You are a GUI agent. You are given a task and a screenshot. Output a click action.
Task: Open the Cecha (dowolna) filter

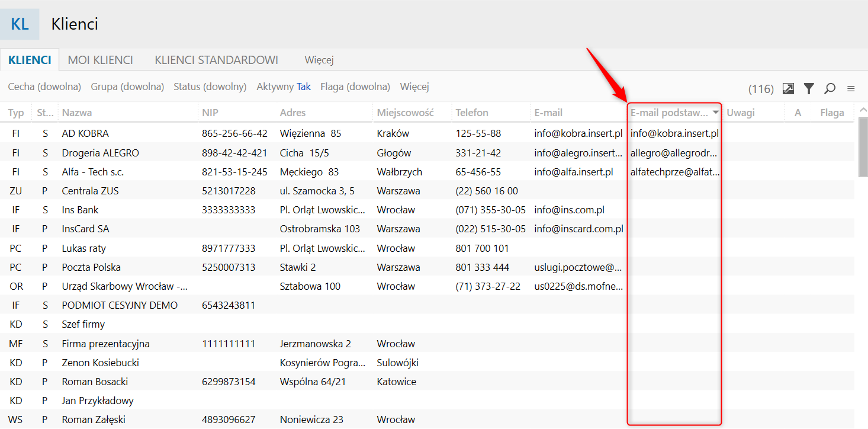(x=44, y=87)
